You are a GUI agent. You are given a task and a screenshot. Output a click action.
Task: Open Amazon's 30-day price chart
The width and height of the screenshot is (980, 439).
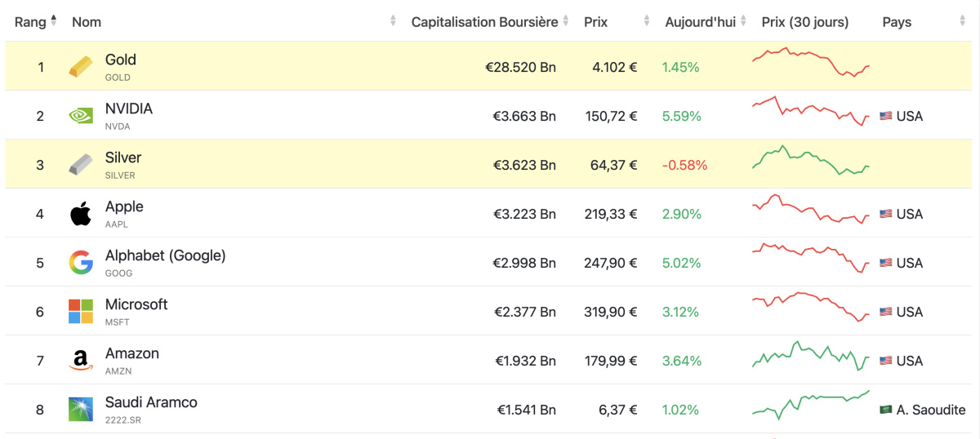pyautogui.click(x=811, y=356)
